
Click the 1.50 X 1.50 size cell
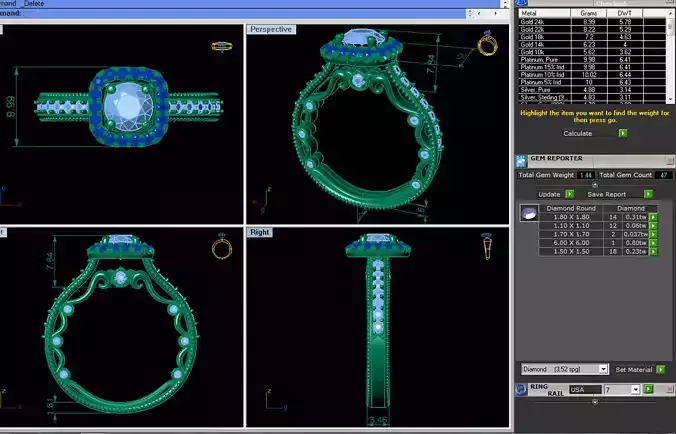[x=571, y=252]
